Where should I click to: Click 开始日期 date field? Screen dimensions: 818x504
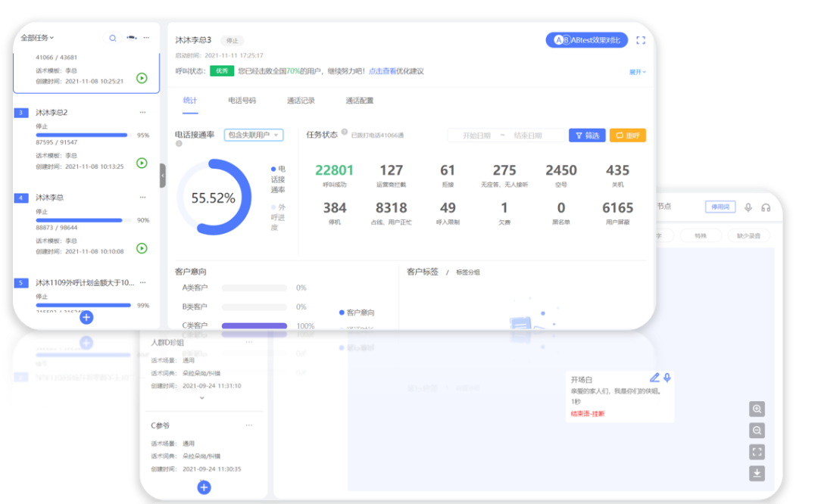476,135
